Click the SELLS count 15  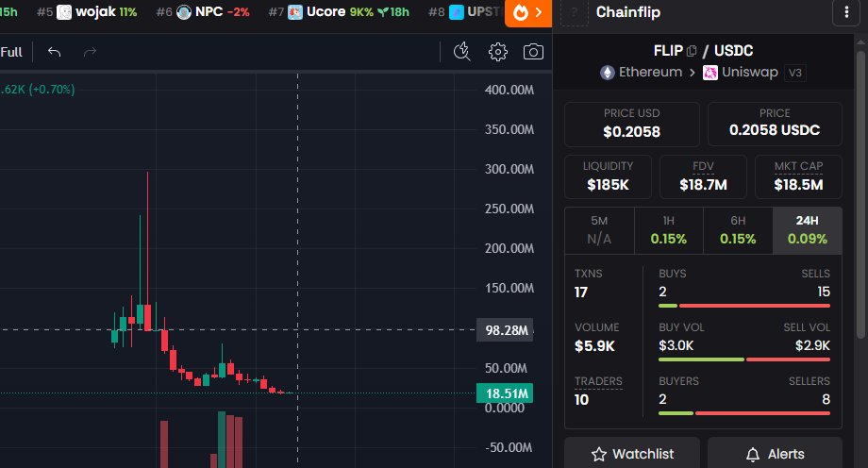824,292
